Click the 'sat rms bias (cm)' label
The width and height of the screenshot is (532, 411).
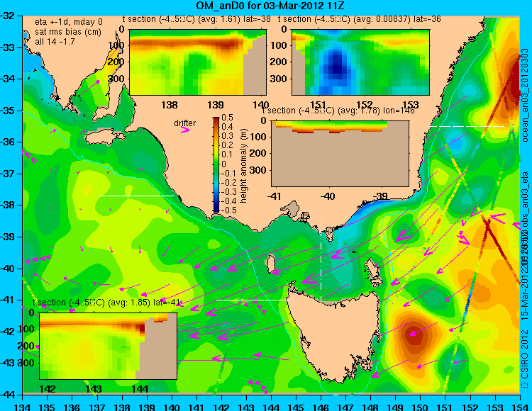point(68,32)
